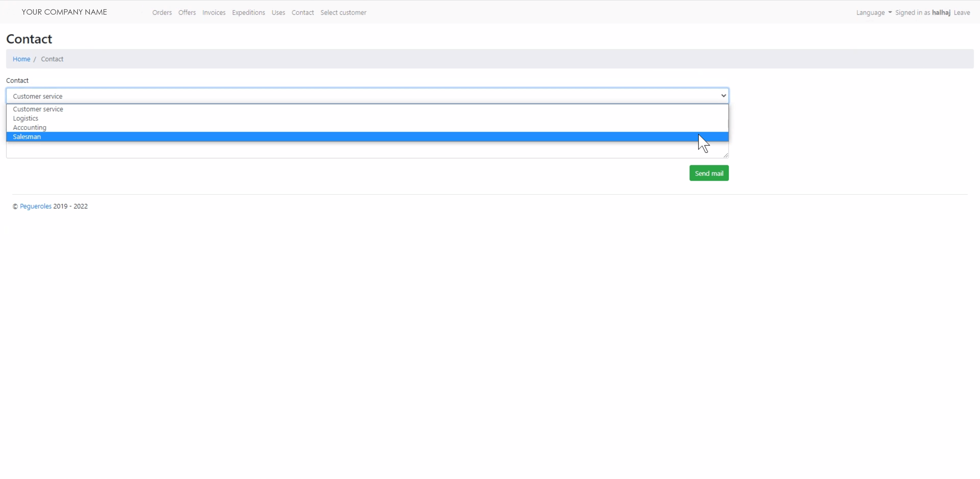Open the Uses nav link
This screenshot has width=980, height=479.
(x=278, y=13)
